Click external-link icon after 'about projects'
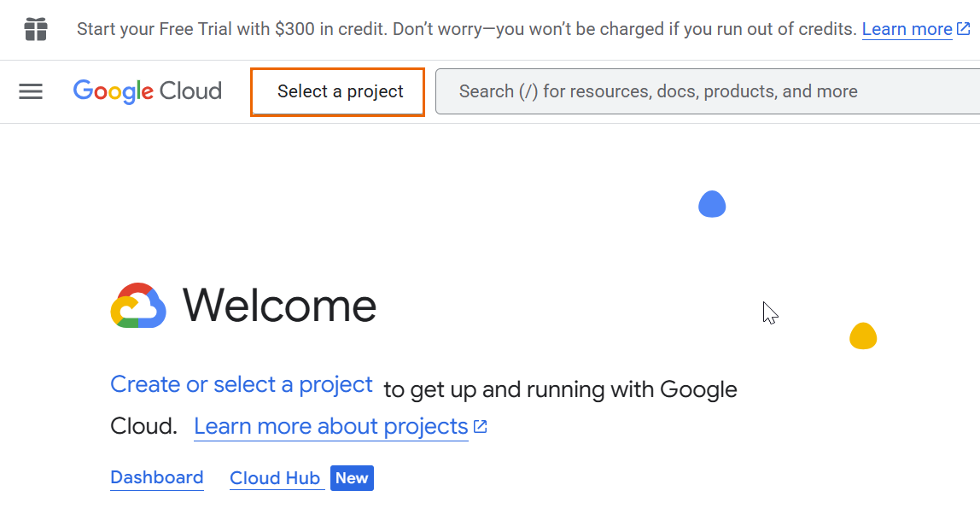980x514 pixels. click(481, 426)
